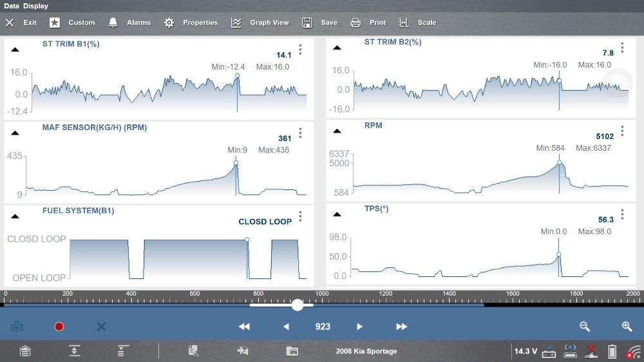Click the home icon in bottom bar
Image resolution: width=644 pixels, height=362 pixels.
[24, 351]
